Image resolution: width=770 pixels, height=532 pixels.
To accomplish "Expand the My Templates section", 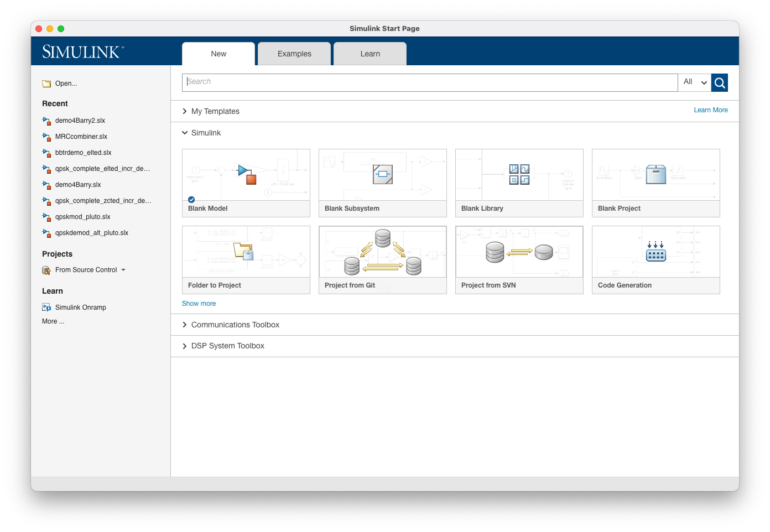I will (185, 111).
